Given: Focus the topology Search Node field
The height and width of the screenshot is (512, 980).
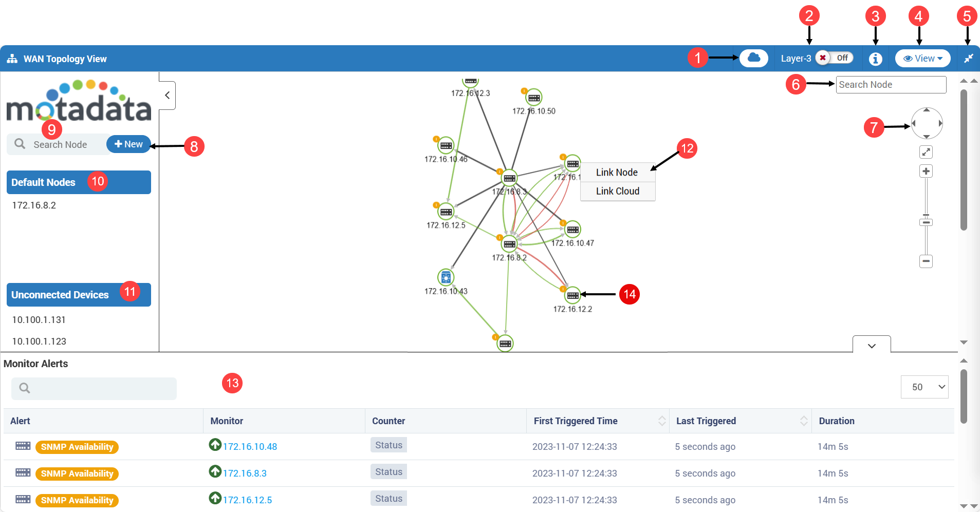Looking at the screenshot, I should 891,85.
